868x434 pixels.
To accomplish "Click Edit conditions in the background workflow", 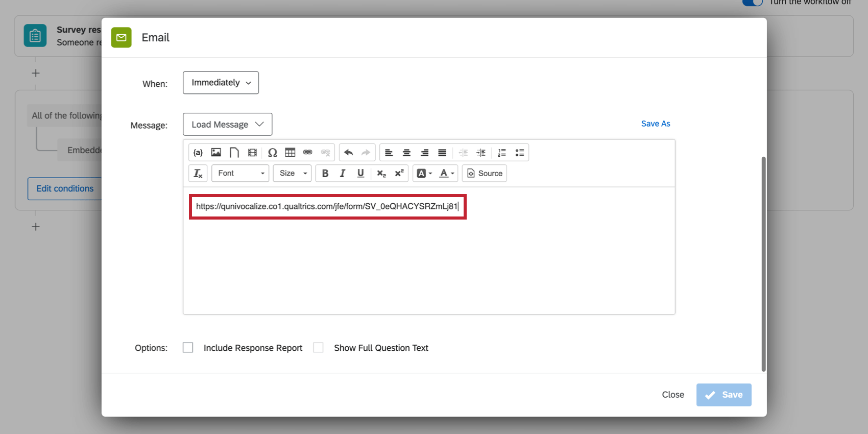I will tap(65, 188).
